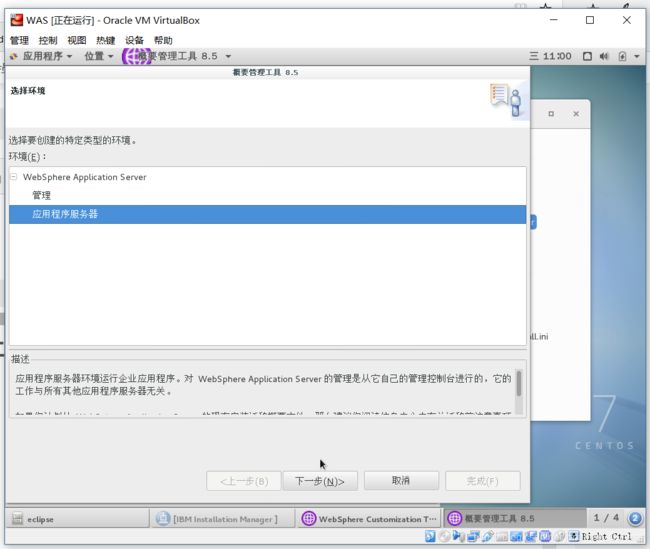This screenshot has width=650, height=549.
Task: Switch to 概要管理工具 8.5 taskbar entry
Action: [x=515, y=518]
